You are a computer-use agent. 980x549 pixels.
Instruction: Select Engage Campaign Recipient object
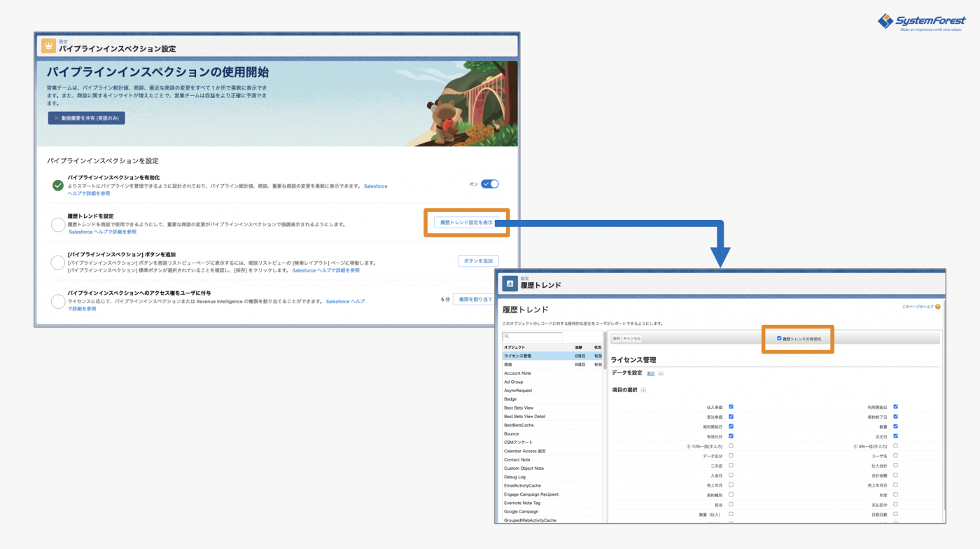[x=552, y=494]
